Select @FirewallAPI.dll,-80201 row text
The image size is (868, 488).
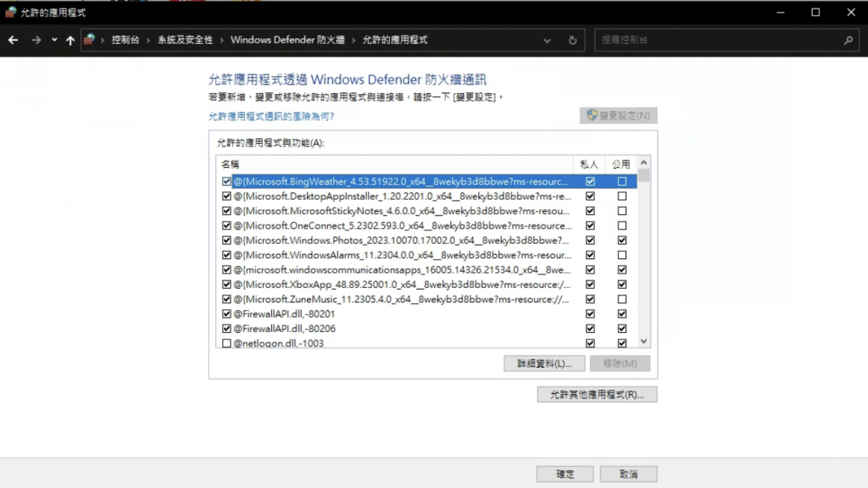[284, 313]
